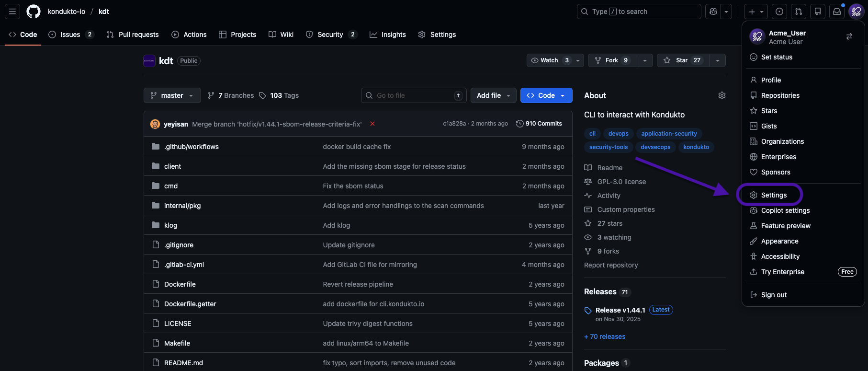Screen dimensions: 868x371
Task: Go to GitHub home via Octocat logo
Action: click(34, 12)
